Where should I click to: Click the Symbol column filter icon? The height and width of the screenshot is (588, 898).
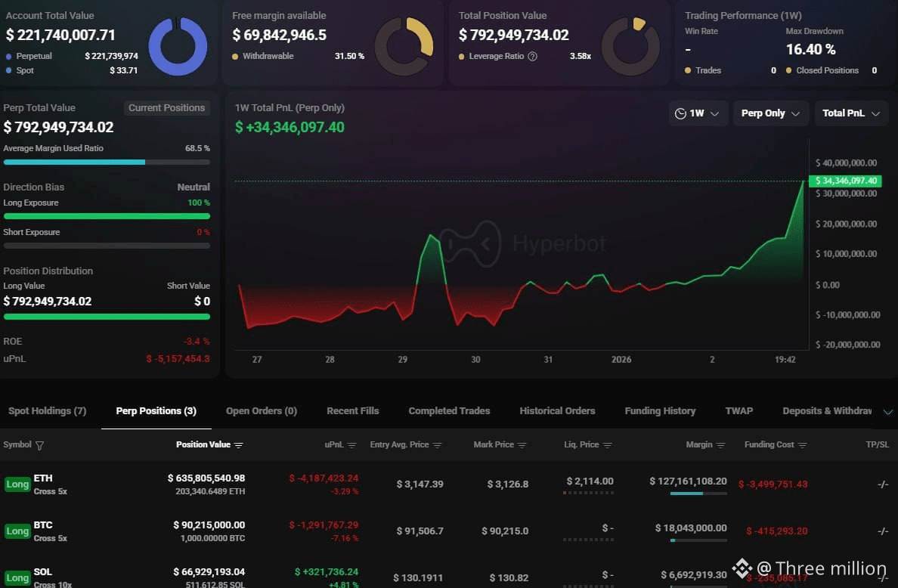tap(39, 445)
